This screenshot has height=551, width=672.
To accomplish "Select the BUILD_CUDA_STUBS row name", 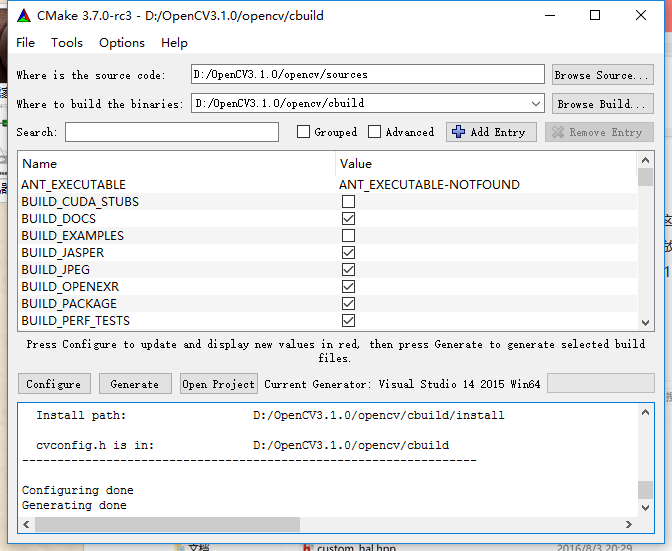I will [80, 202].
